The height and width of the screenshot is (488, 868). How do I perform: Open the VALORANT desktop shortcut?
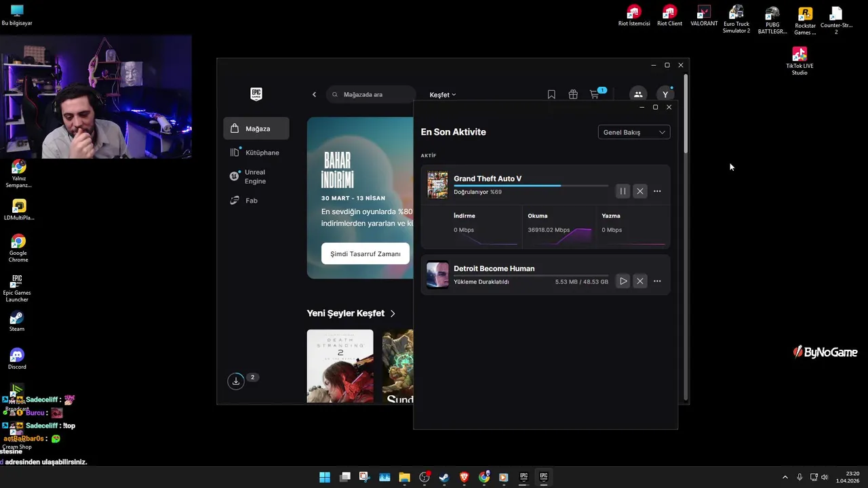click(704, 16)
